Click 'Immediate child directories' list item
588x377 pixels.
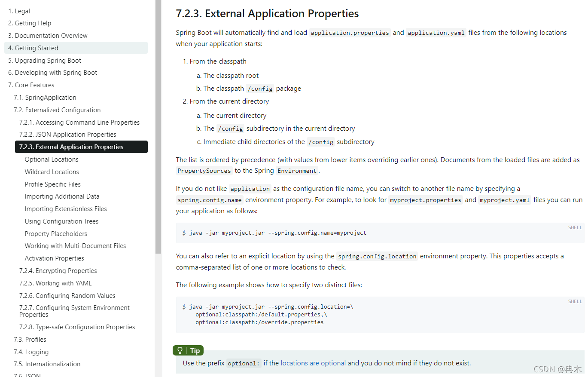click(289, 142)
